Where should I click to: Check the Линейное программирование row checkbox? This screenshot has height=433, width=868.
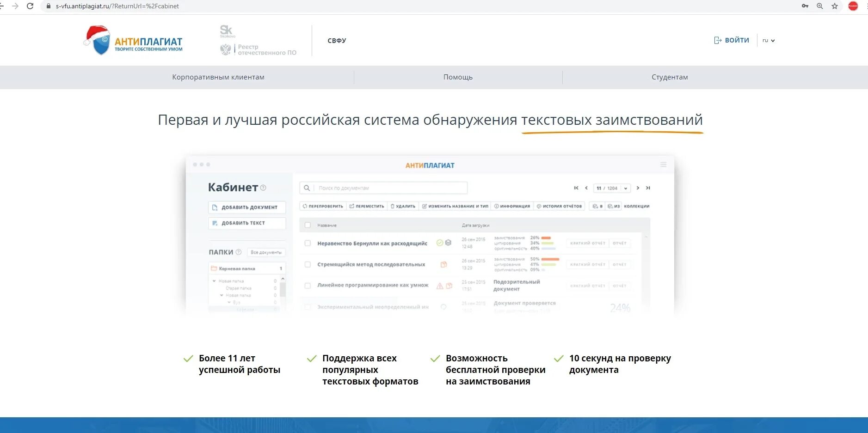point(308,286)
